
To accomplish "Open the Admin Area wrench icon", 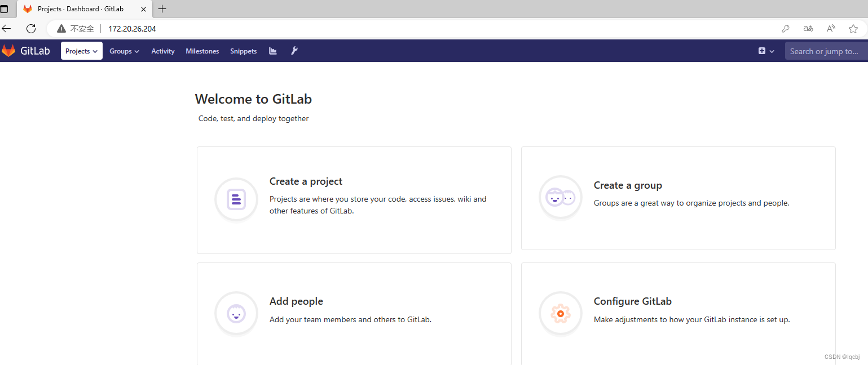I will pos(294,51).
